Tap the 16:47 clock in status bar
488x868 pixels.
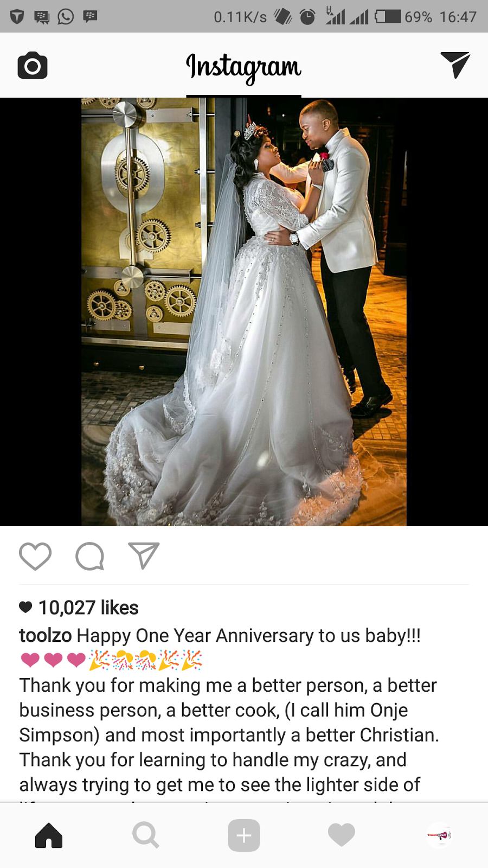coord(458,17)
